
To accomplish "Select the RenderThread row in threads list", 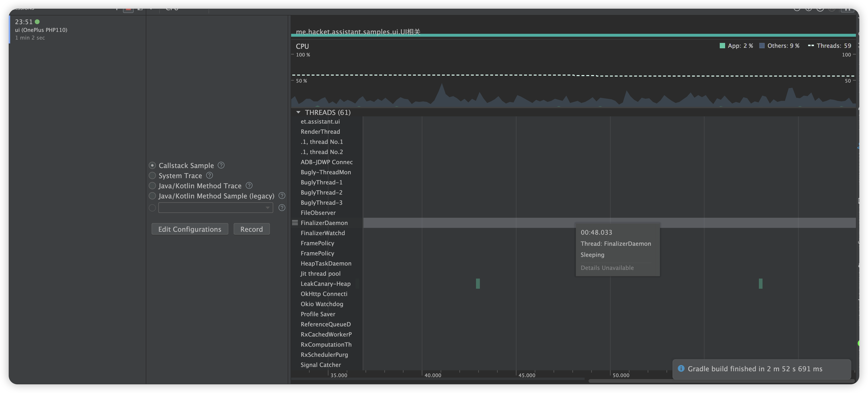I will (x=320, y=132).
